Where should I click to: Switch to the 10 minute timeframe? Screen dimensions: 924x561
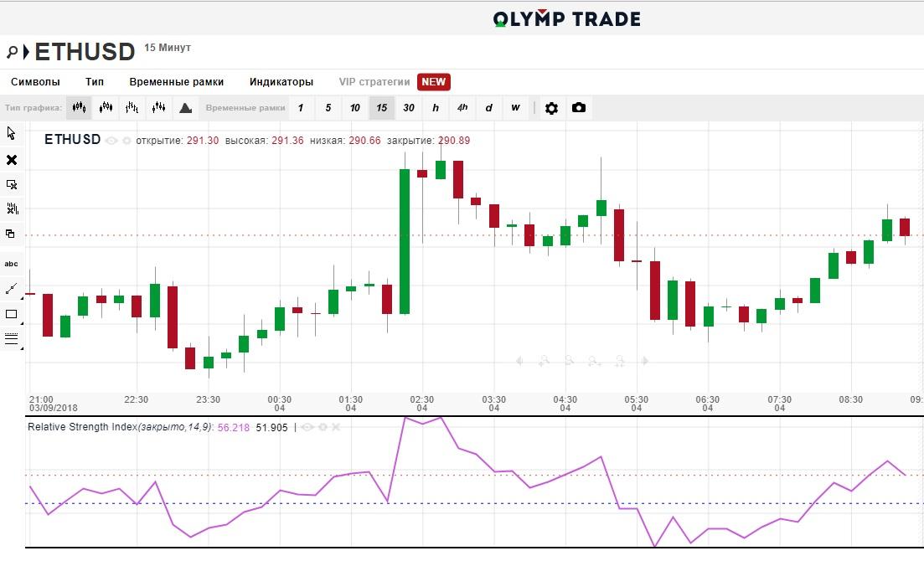tap(354, 108)
